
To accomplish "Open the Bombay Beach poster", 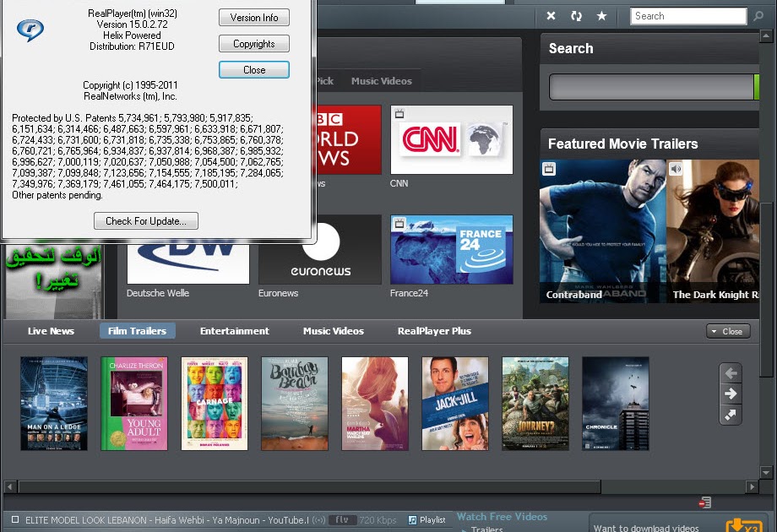I will click(x=295, y=404).
